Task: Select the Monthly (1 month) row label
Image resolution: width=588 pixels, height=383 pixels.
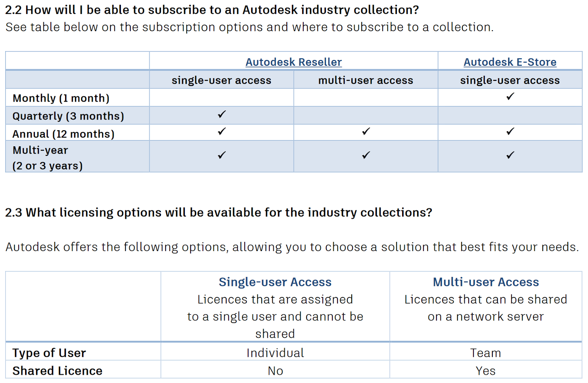Action: tap(61, 98)
